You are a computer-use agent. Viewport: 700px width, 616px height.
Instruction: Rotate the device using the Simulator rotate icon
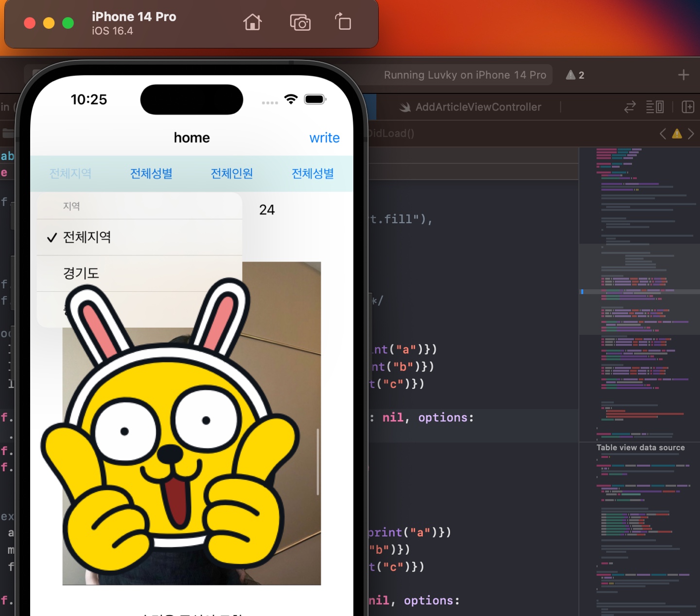pyautogui.click(x=343, y=22)
